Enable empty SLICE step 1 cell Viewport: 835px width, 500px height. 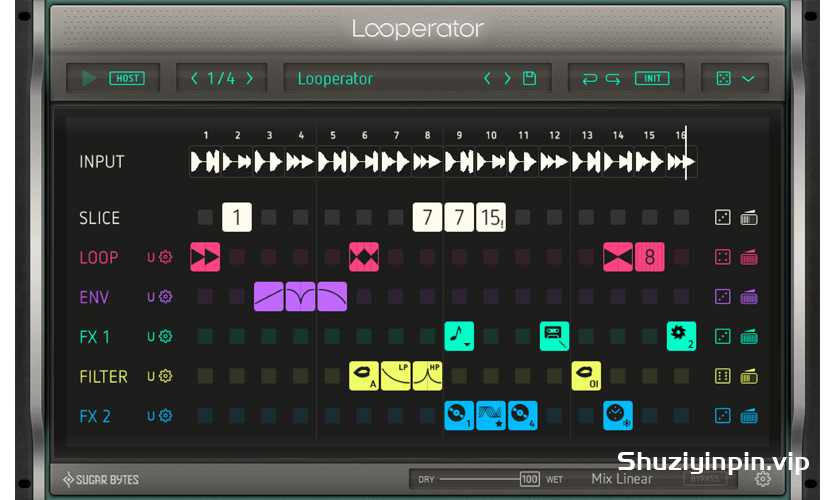(205, 217)
